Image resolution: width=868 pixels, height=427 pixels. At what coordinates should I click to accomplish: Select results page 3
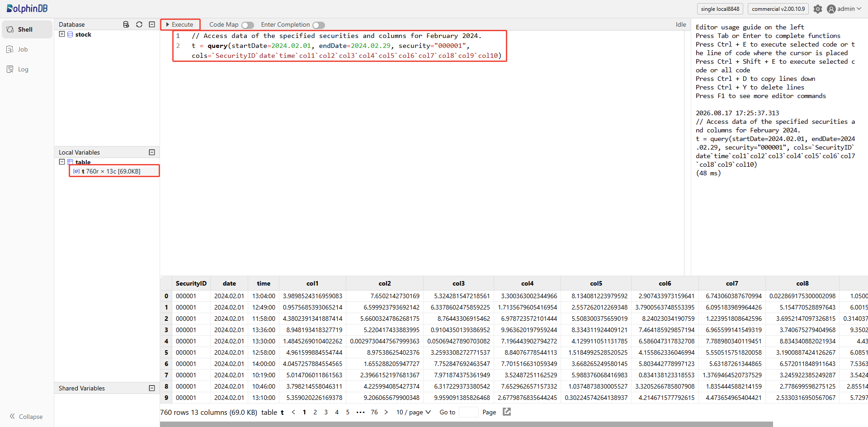[326, 412]
